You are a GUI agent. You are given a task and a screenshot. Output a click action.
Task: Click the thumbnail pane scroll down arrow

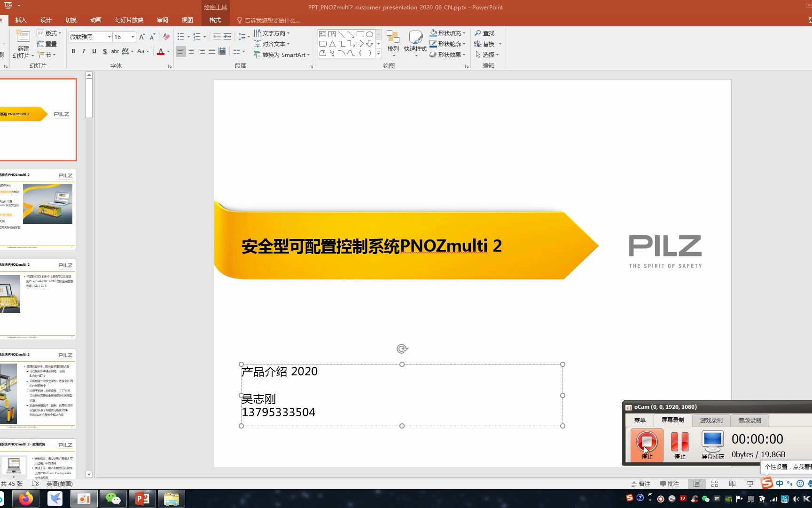(89, 474)
